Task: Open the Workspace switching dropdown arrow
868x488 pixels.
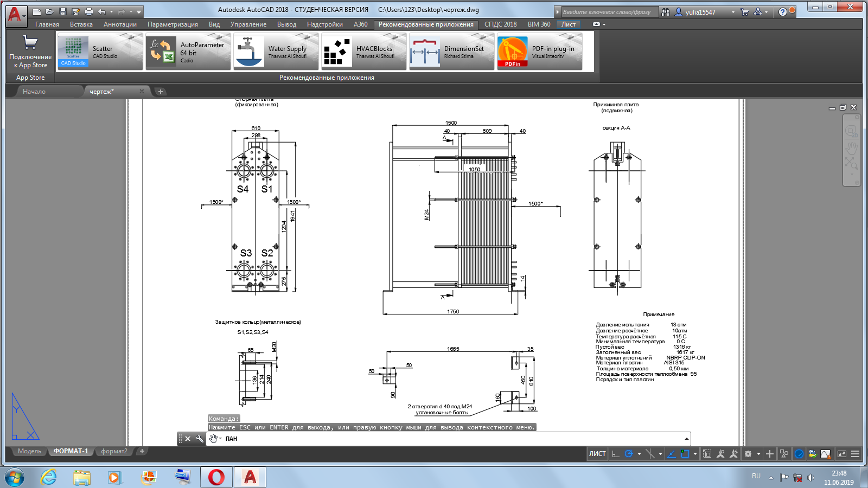Action: click(x=758, y=454)
